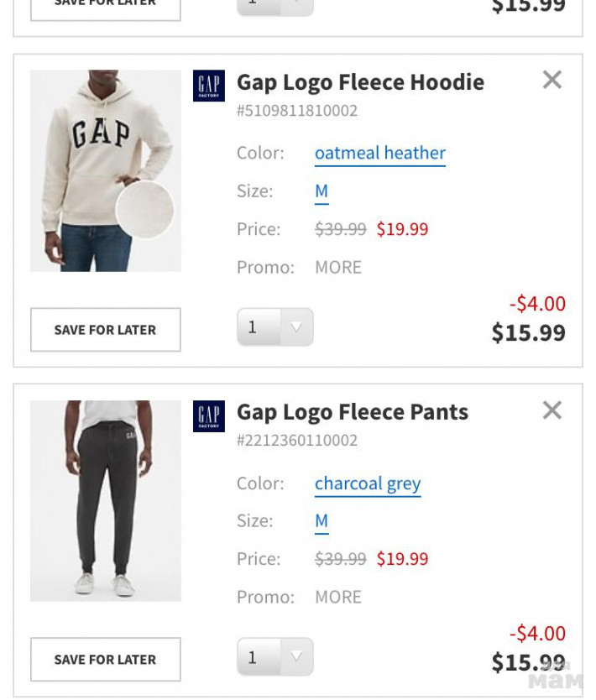This screenshot has width=596, height=700.
Task: Show MORE promo details for Hoodie
Action: coord(337,267)
